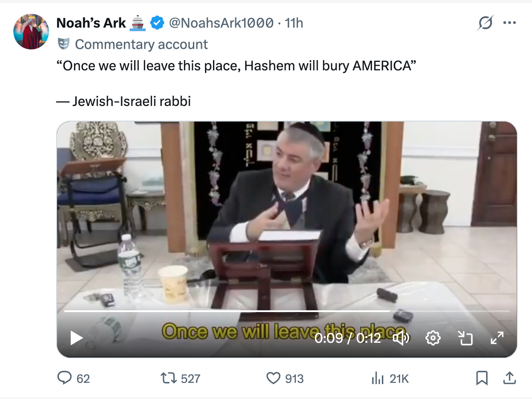Open the @NoahsArk1000 handle link

click(x=221, y=23)
